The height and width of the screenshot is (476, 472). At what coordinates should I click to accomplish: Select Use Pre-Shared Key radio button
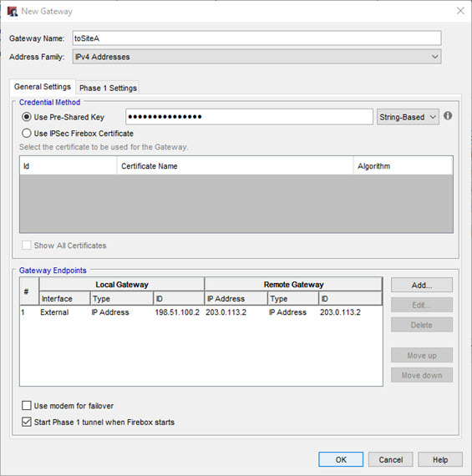pyautogui.click(x=27, y=117)
